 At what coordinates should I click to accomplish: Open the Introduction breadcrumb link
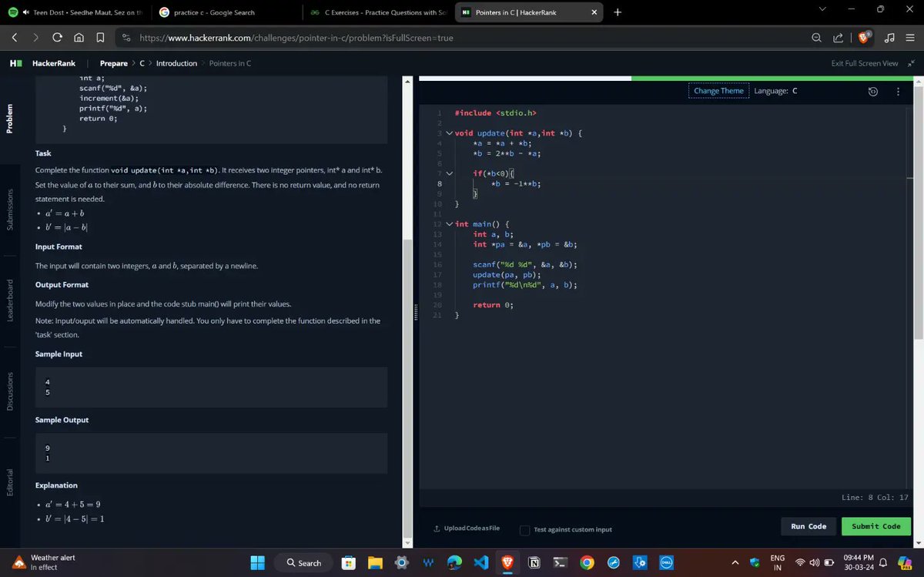coord(176,63)
